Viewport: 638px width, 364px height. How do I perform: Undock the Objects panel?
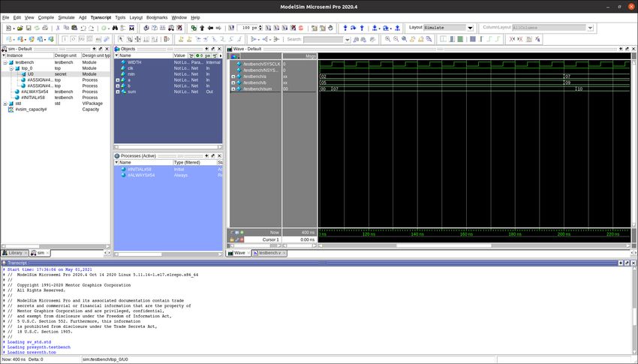(x=213, y=49)
